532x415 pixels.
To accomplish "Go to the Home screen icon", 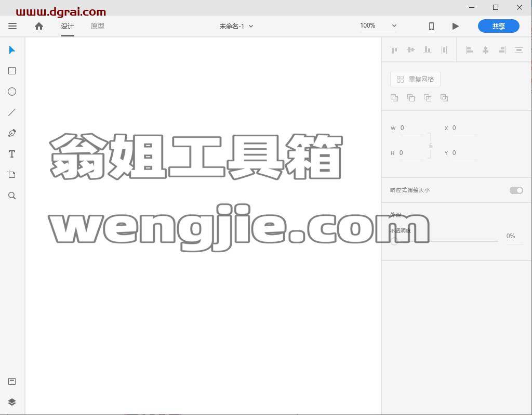I will [x=38, y=26].
